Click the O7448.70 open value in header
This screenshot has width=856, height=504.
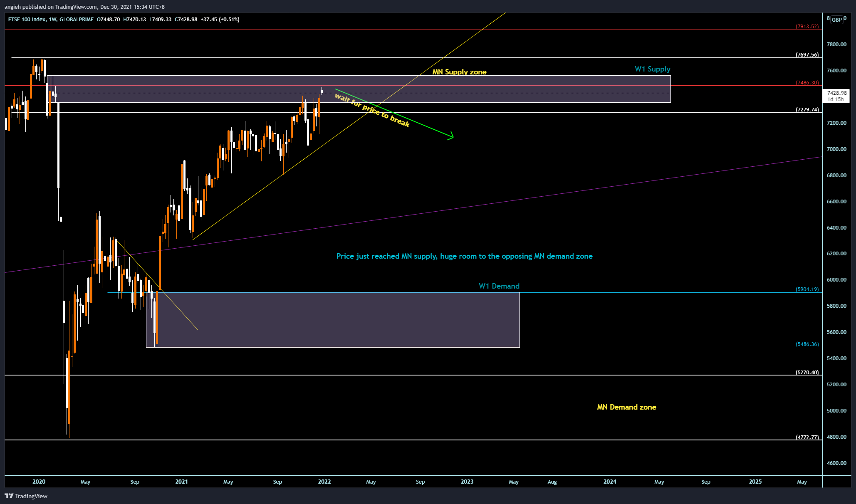pyautogui.click(x=109, y=20)
